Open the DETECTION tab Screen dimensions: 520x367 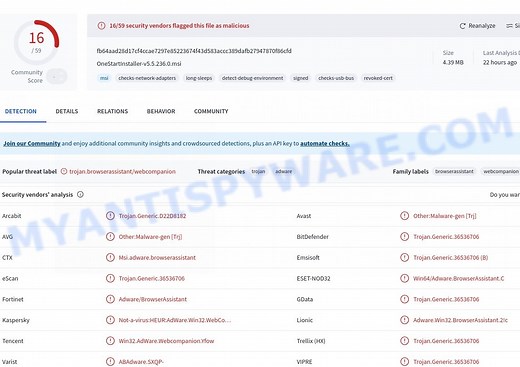coord(21,111)
